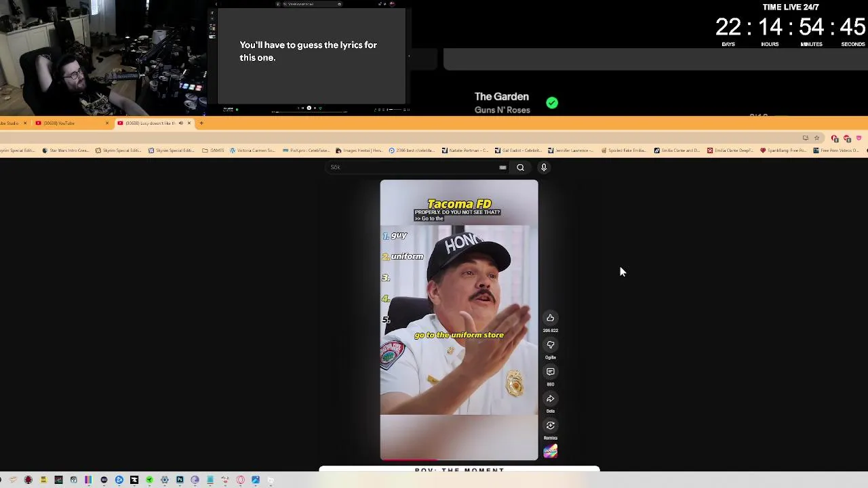
Task: Remix this short
Action: [551, 426]
